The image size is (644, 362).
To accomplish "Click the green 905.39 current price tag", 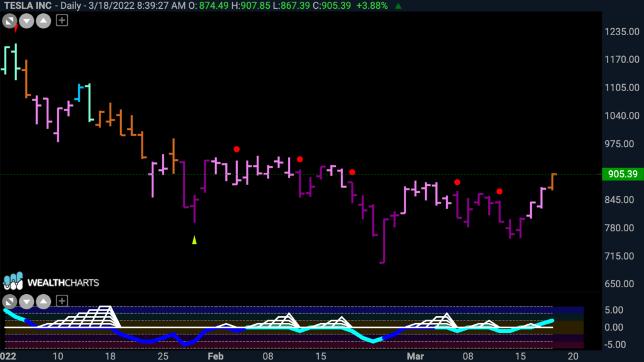I will pos(623,174).
